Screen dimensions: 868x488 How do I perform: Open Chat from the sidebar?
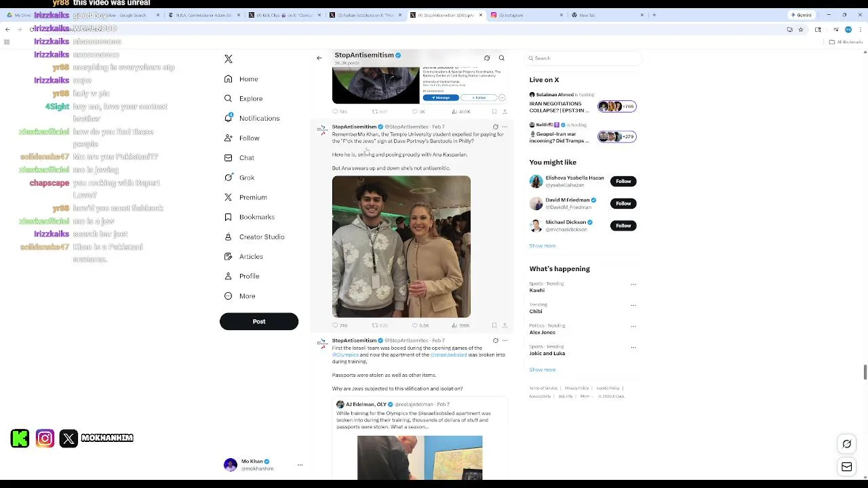click(239, 157)
